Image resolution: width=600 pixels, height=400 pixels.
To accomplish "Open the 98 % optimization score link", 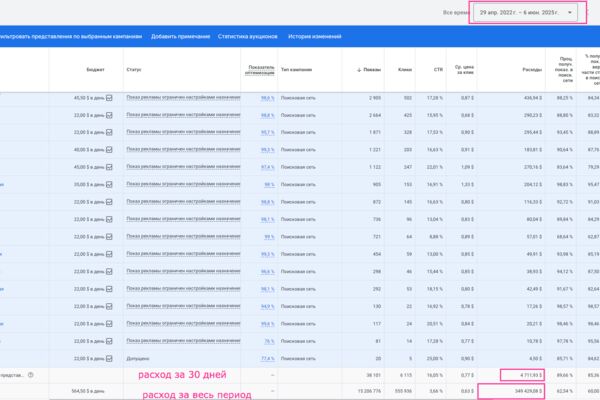I will point(269,184).
